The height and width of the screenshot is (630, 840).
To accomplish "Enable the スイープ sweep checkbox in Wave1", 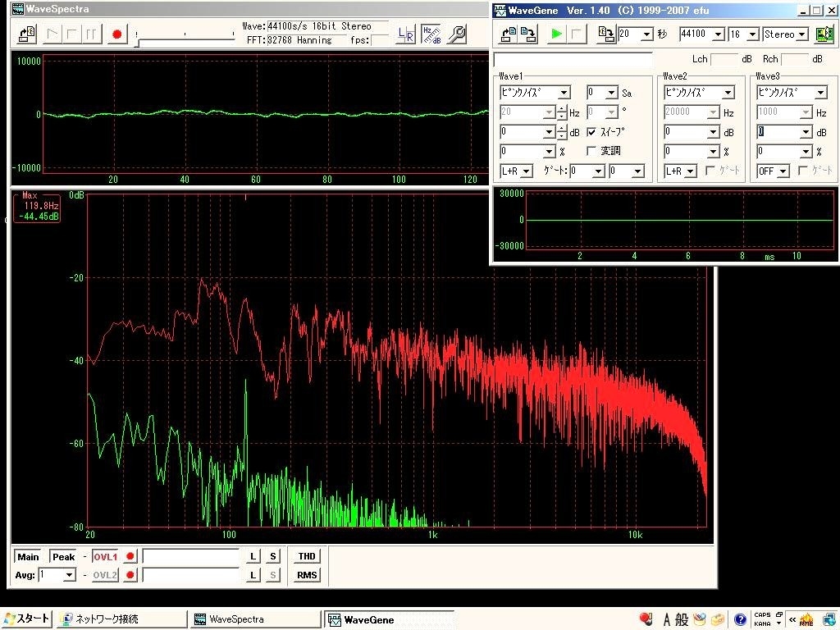I will tap(592, 132).
